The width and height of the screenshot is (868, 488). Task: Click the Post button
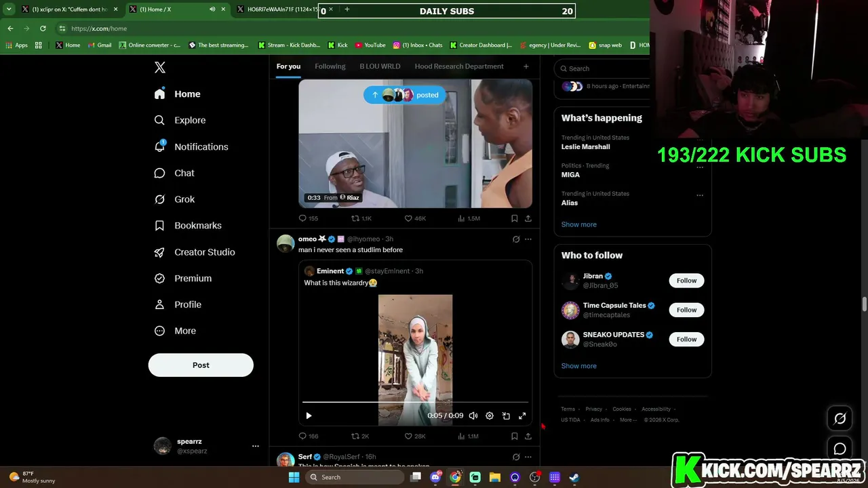click(201, 365)
